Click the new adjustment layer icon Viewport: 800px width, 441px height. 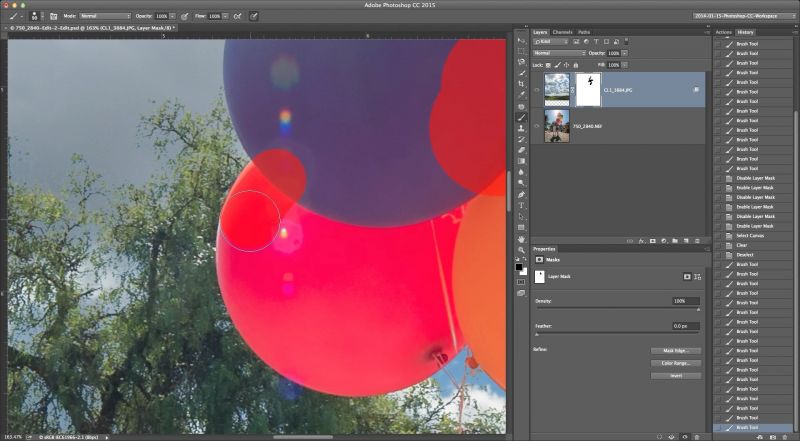[x=664, y=241]
